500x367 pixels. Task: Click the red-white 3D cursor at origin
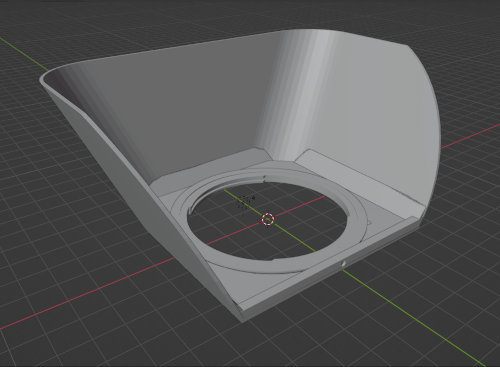click(268, 219)
